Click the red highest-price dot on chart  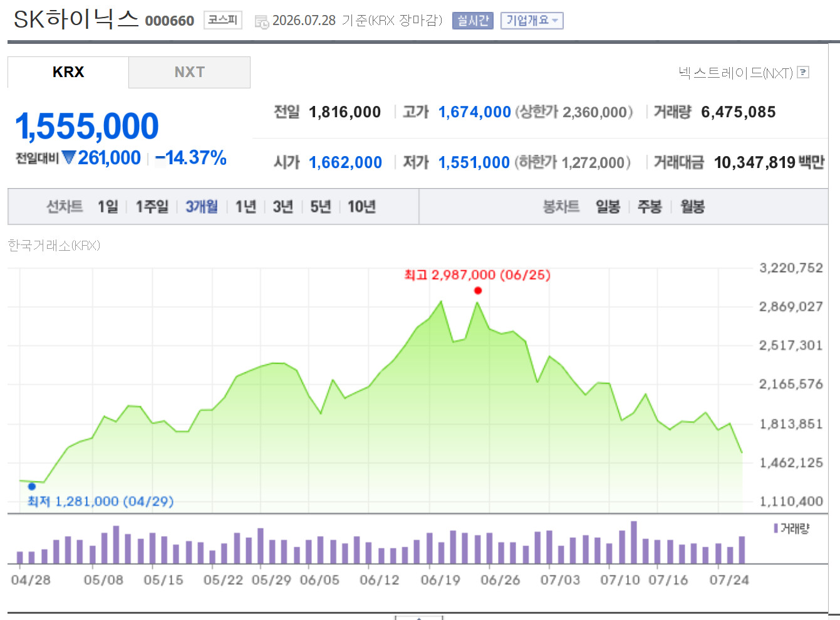(478, 290)
